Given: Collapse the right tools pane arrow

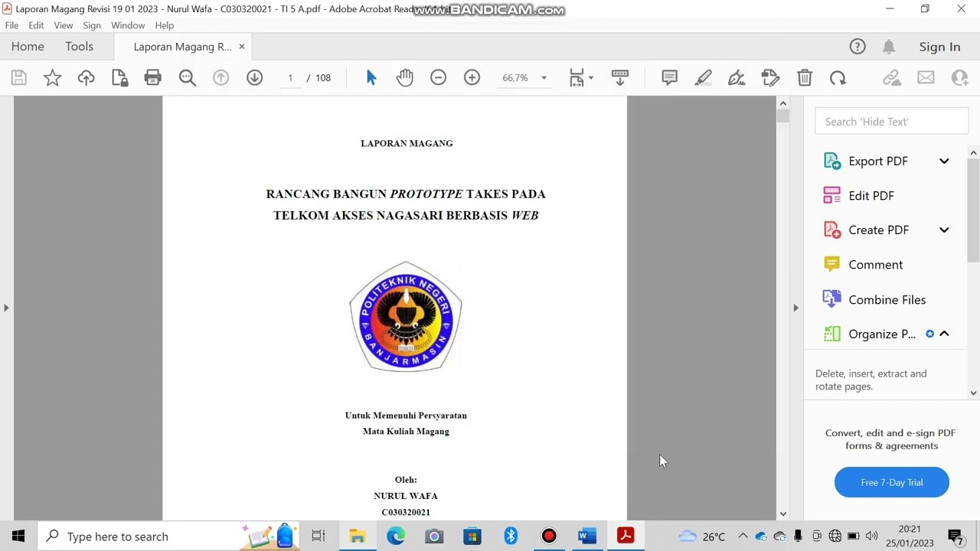Looking at the screenshot, I should (795, 308).
